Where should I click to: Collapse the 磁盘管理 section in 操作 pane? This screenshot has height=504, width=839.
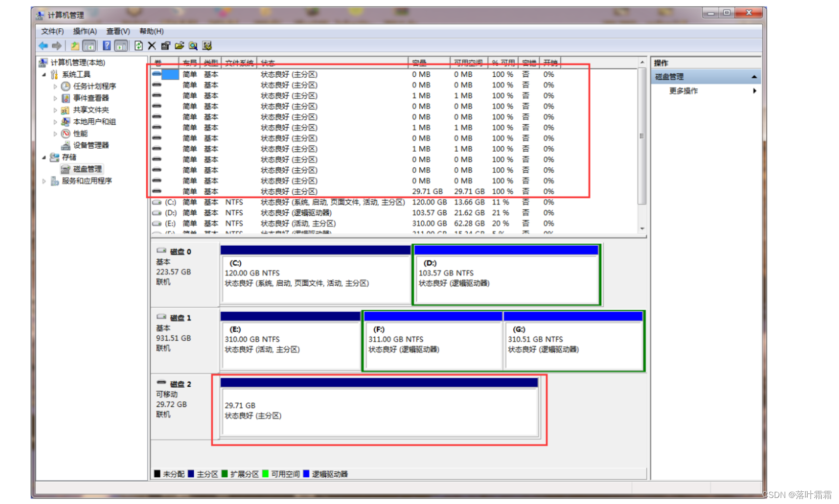(x=754, y=77)
